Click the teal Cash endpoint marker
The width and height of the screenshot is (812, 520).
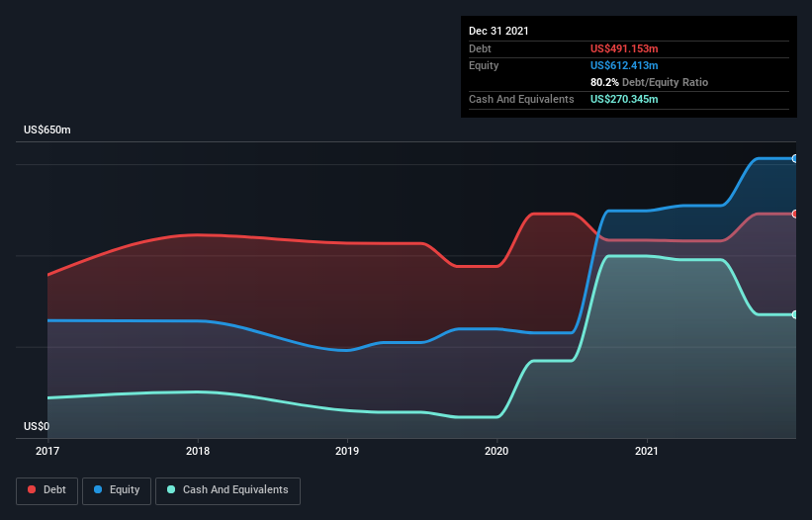tap(795, 314)
